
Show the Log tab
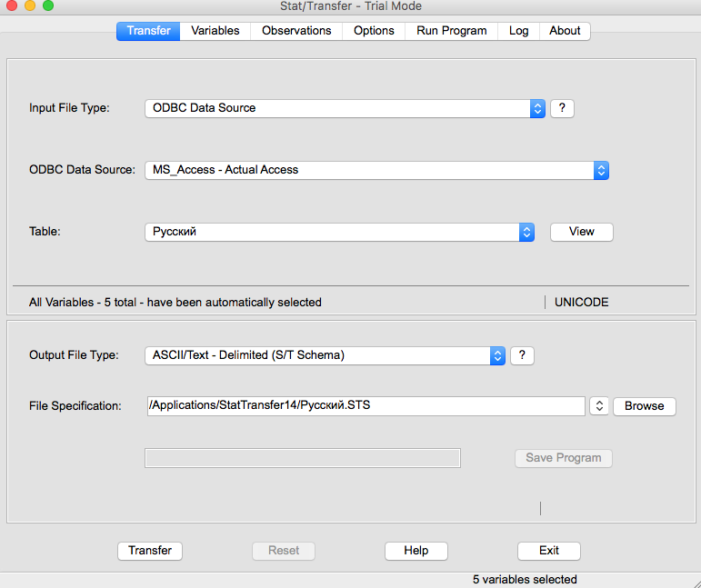[518, 31]
